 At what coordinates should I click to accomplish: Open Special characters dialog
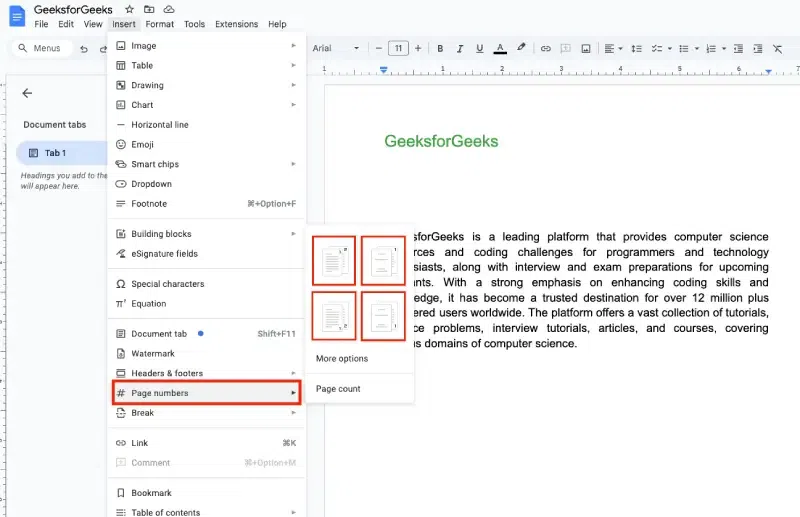[x=206, y=284]
